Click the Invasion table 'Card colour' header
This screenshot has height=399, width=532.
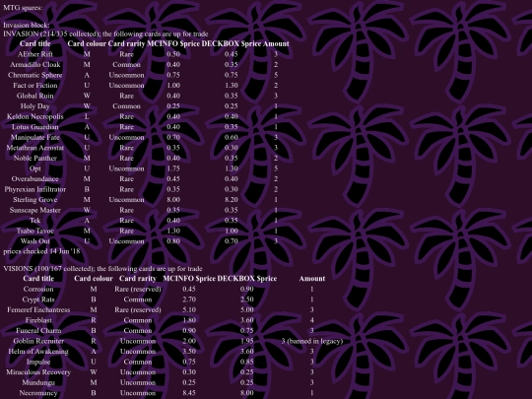click(87, 43)
